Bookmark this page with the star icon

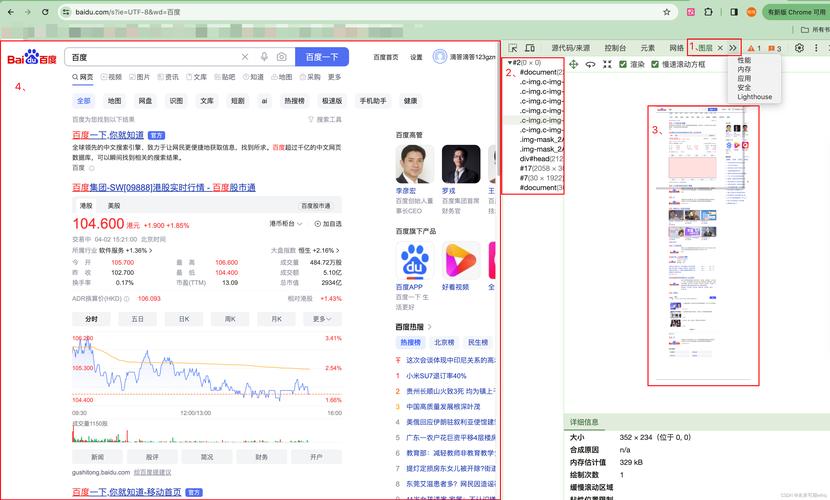(667, 12)
